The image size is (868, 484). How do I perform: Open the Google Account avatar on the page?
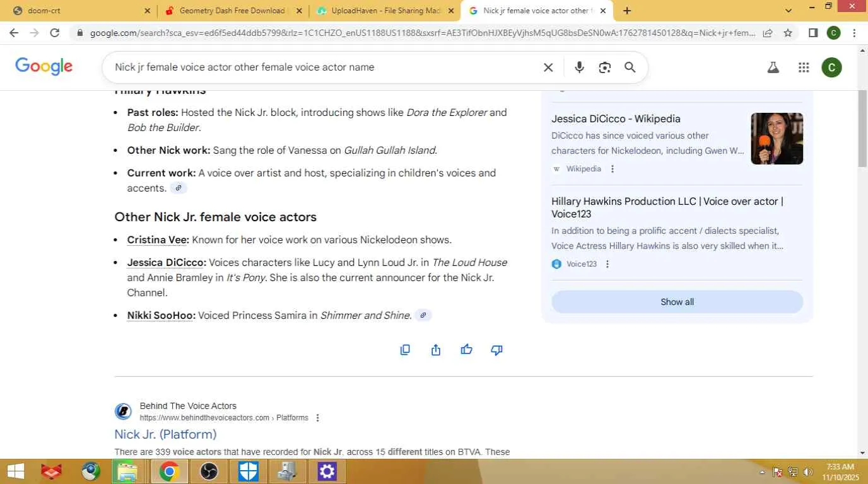[x=831, y=67]
